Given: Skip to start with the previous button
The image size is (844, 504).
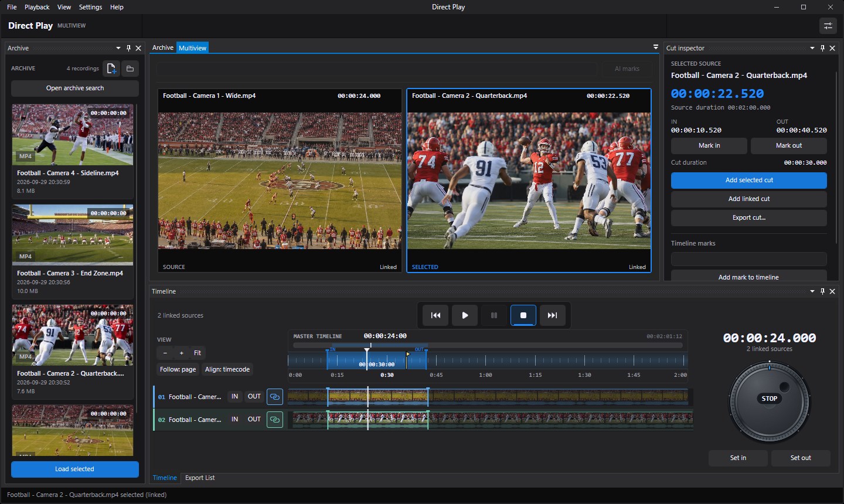Looking at the screenshot, I should [435, 315].
